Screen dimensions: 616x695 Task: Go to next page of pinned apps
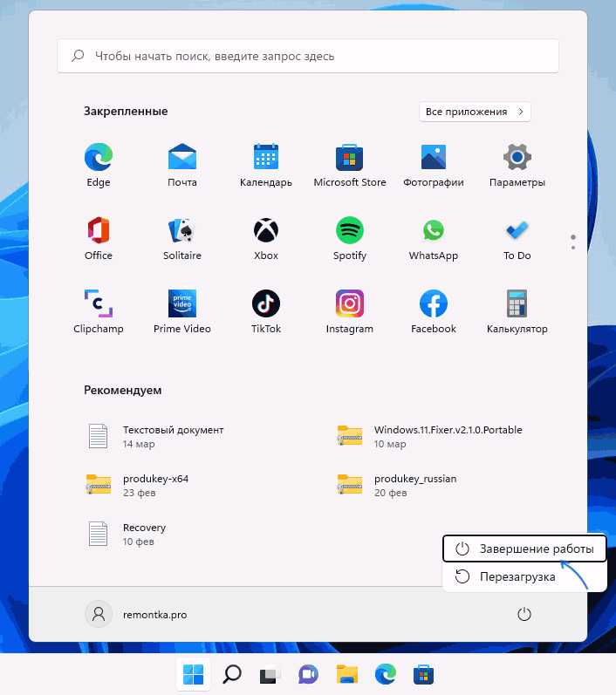click(x=573, y=248)
